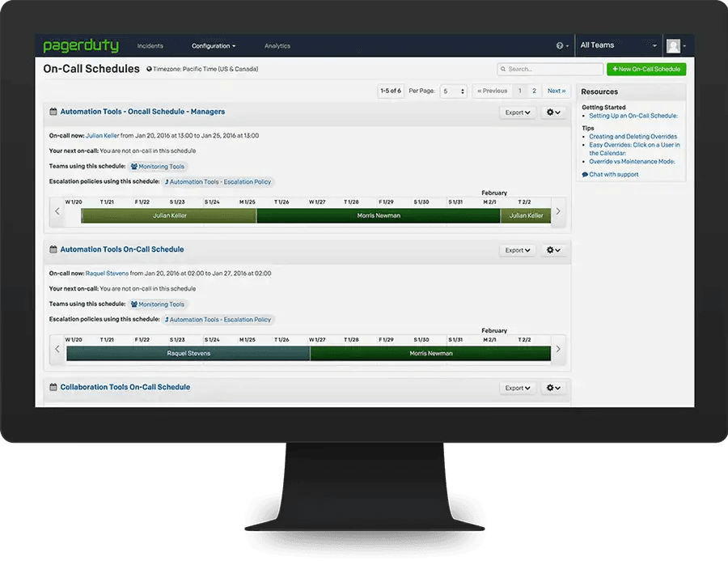
Task: Open the Per Page dropdown
Action: coord(454,91)
